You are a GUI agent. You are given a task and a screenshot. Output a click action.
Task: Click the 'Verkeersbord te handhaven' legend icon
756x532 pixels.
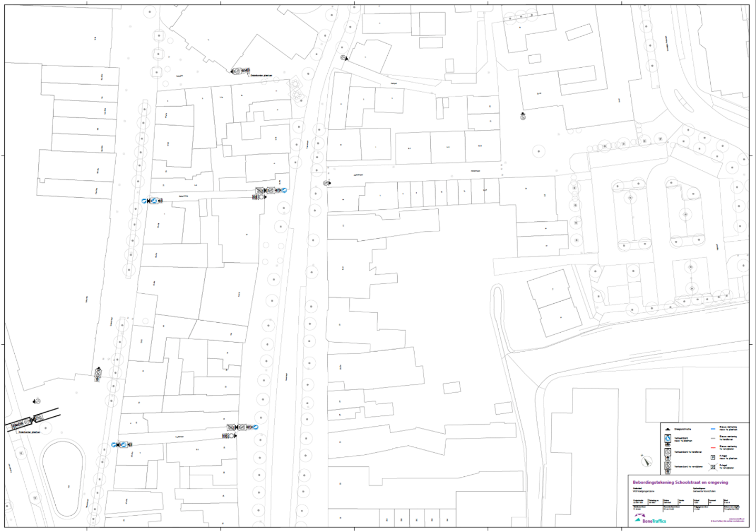(x=668, y=452)
